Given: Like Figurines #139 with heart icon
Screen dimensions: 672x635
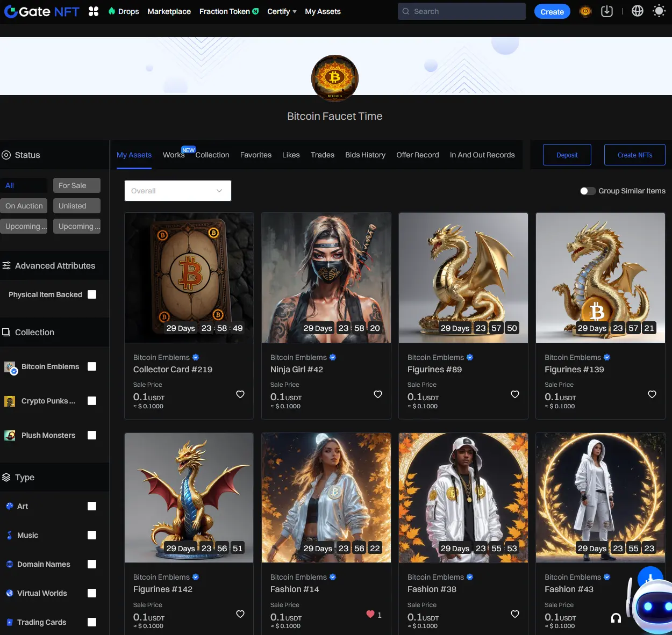Looking at the screenshot, I should click(x=652, y=394).
